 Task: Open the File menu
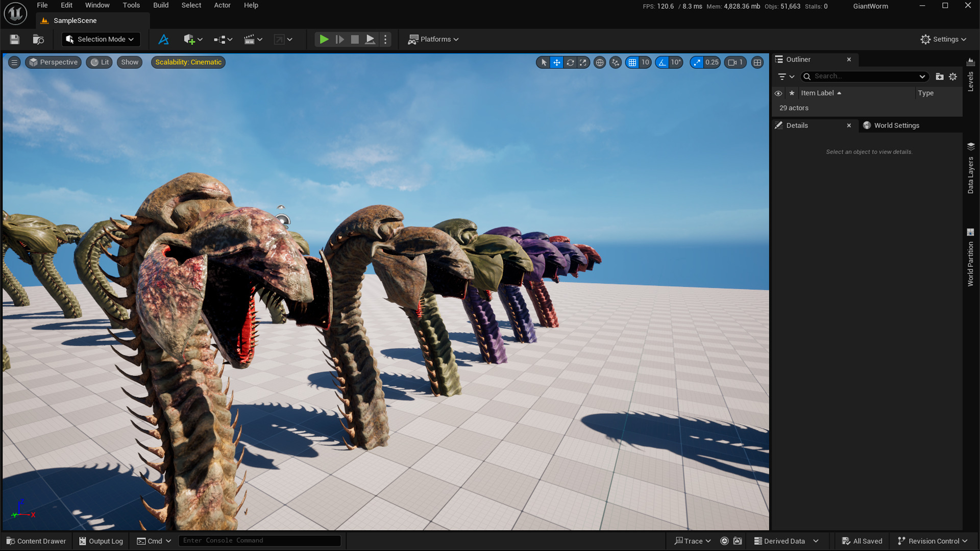click(x=42, y=5)
